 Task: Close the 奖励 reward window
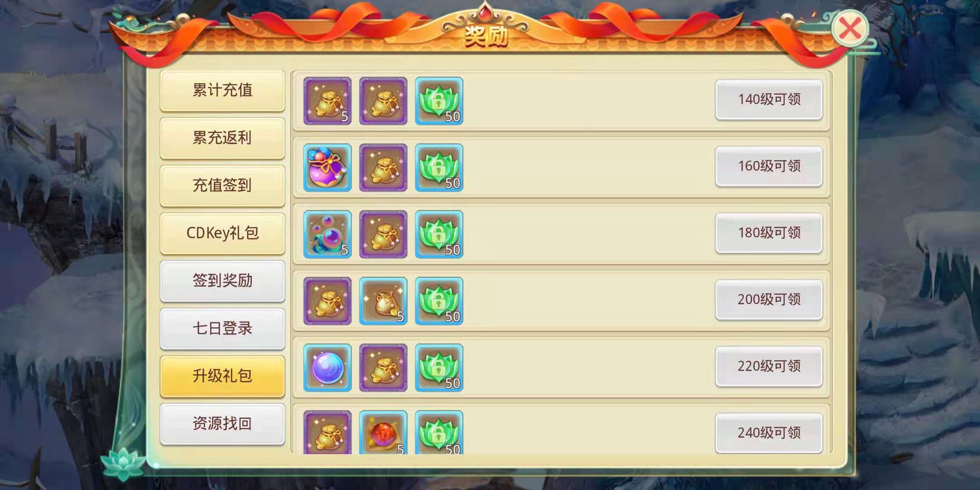click(850, 28)
